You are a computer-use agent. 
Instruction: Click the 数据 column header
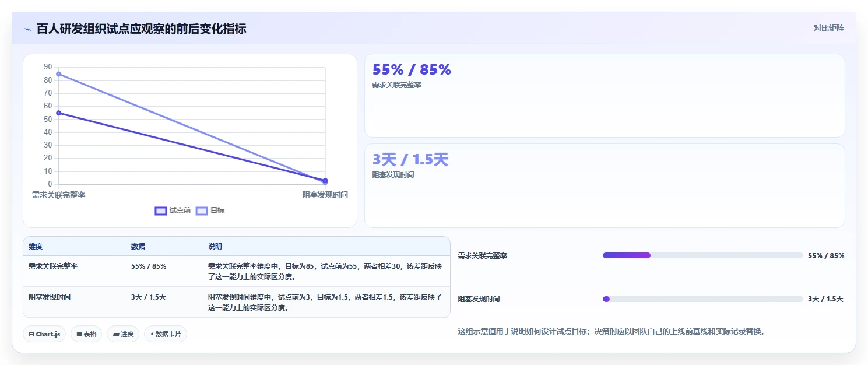[x=138, y=247]
